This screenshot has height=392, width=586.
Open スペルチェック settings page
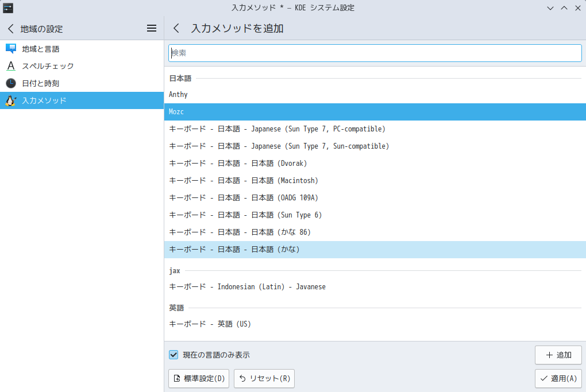[x=82, y=66]
